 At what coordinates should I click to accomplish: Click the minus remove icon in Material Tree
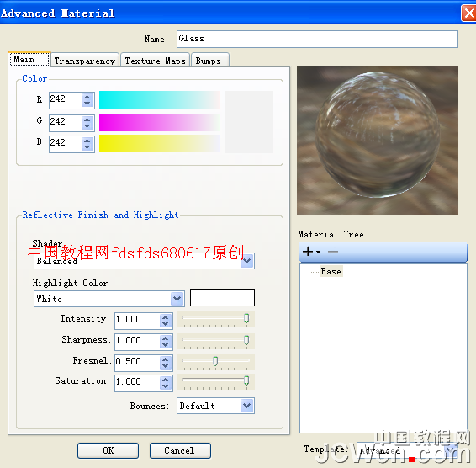pos(333,252)
